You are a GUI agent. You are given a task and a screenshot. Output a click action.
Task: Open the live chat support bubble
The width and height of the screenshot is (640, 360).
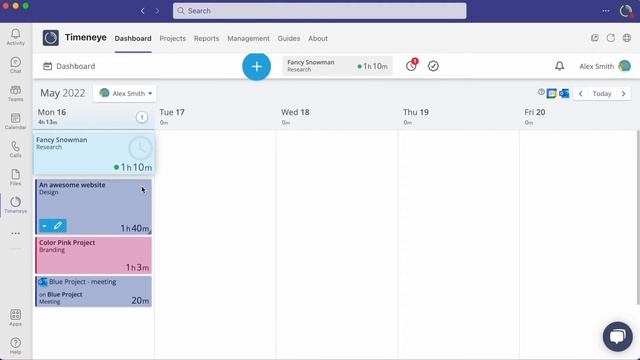(618, 336)
